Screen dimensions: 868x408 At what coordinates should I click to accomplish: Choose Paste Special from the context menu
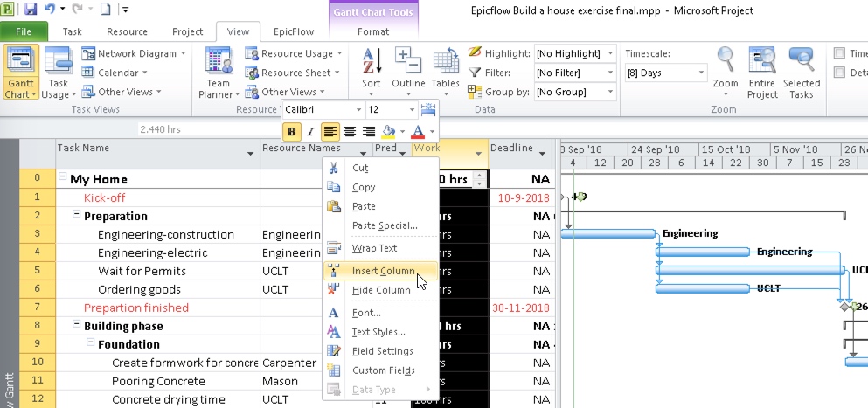(381, 225)
